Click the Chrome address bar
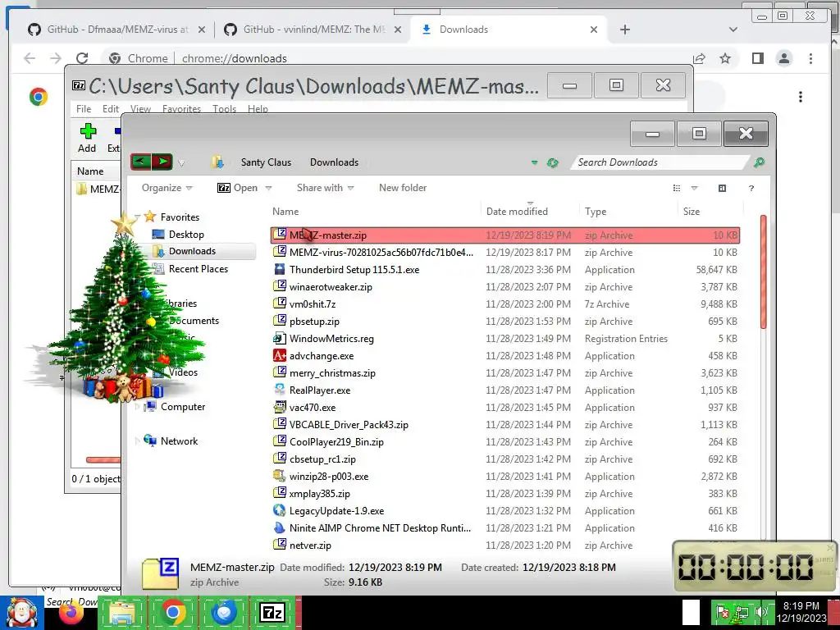 (396, 58)
